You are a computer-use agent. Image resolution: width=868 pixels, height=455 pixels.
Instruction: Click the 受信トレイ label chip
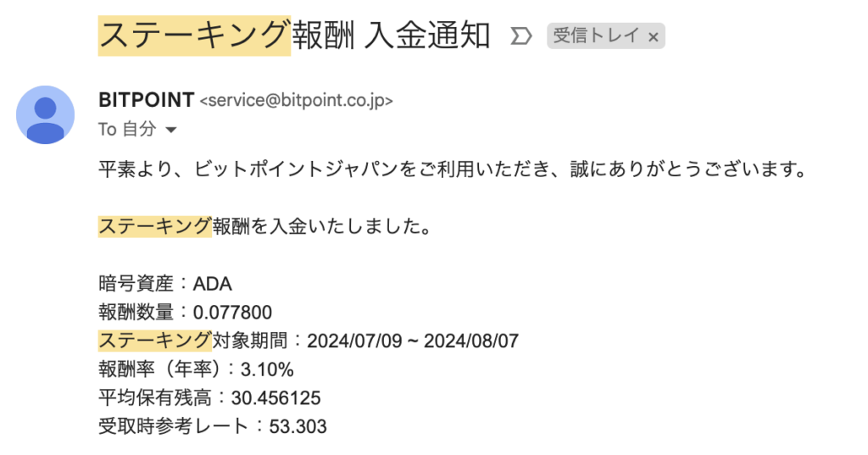[605, 36]
